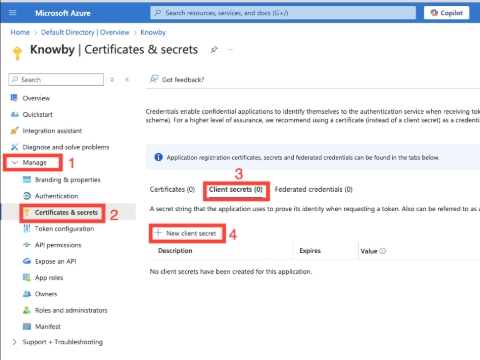Image resolution: width=480 pixels, height=360 pixels.
Task: Click the Copilot sparkle icon
Action: click(434, 13)
